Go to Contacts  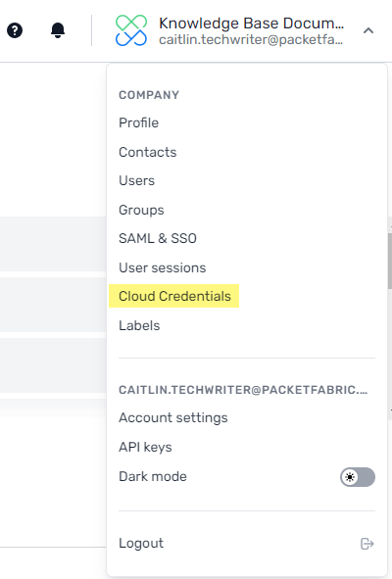(x=147, y=152)
